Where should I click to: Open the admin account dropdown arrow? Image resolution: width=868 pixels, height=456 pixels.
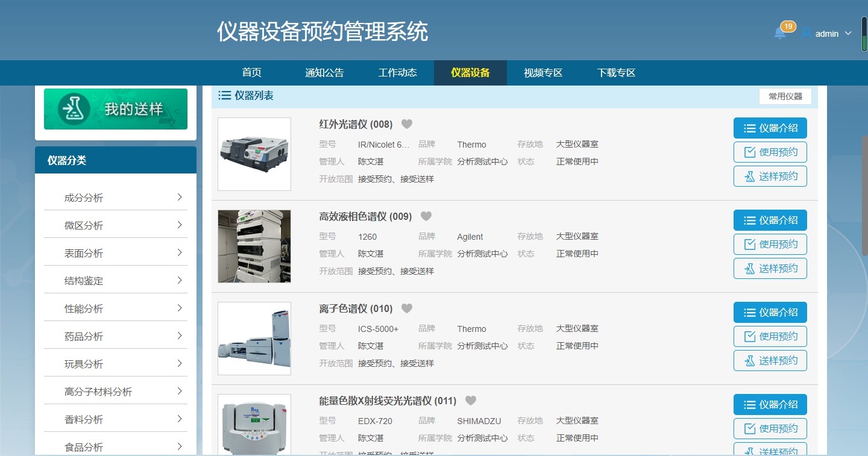click(x=849, y=34)
